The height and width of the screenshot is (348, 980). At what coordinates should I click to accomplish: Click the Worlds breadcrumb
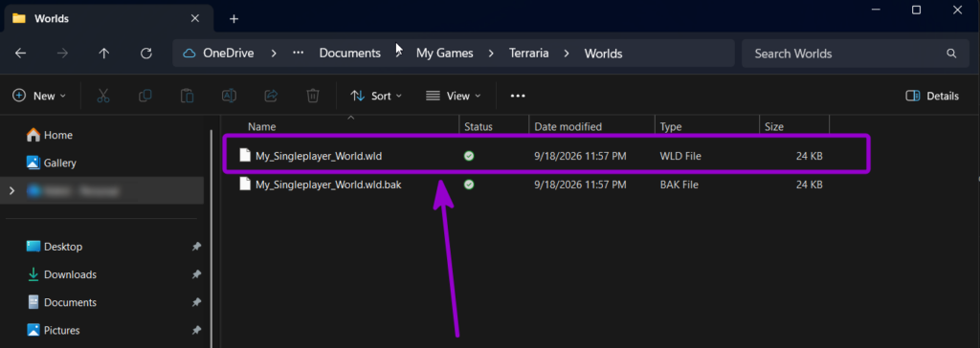(603, 54)
